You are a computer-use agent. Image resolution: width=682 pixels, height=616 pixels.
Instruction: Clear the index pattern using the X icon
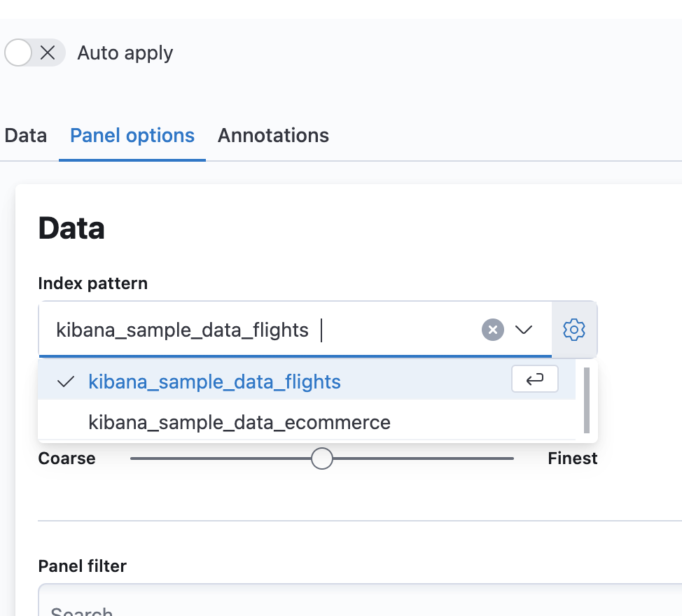tap(492, 330)
